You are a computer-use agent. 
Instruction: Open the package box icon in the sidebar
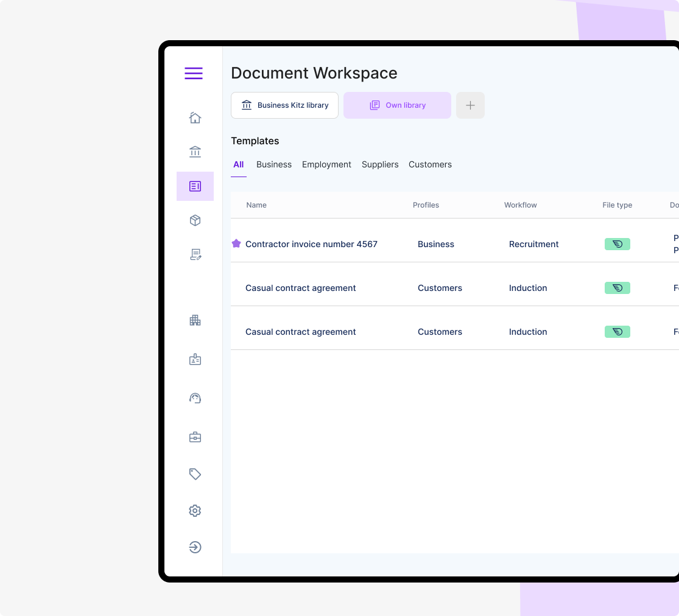pos(195,220)
